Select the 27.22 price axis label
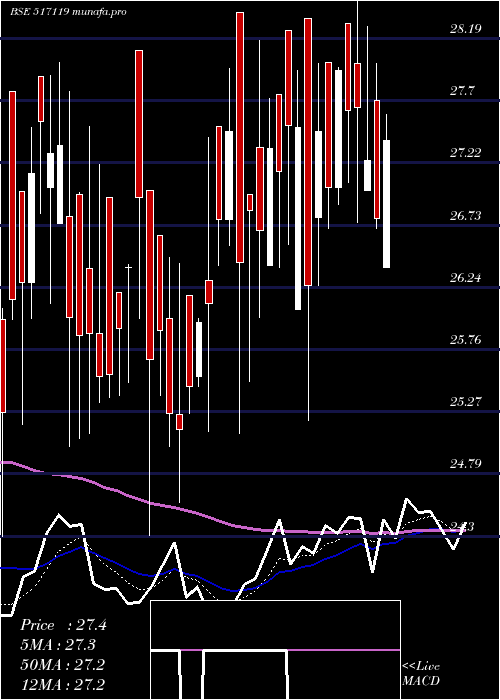Image resolution: width=500 pixels, height=700 pixels. click(465, 154)
